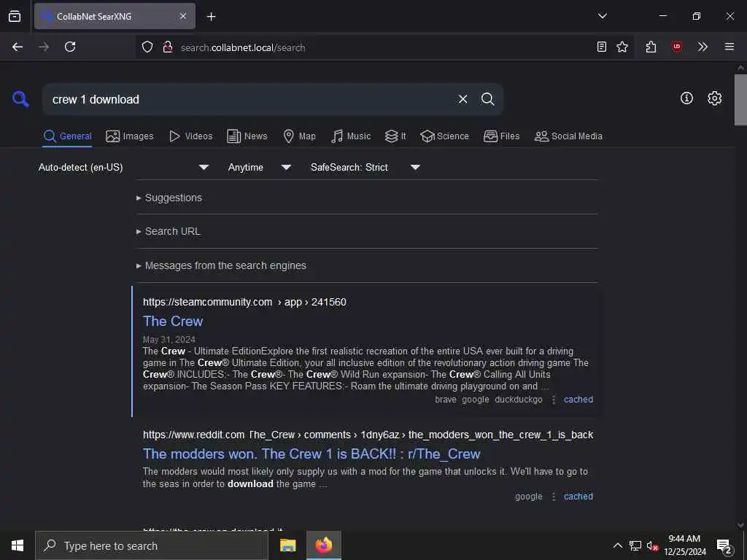Click the page vertical scrollbar thumb
The image size is (747, 560).
[740, 99]
